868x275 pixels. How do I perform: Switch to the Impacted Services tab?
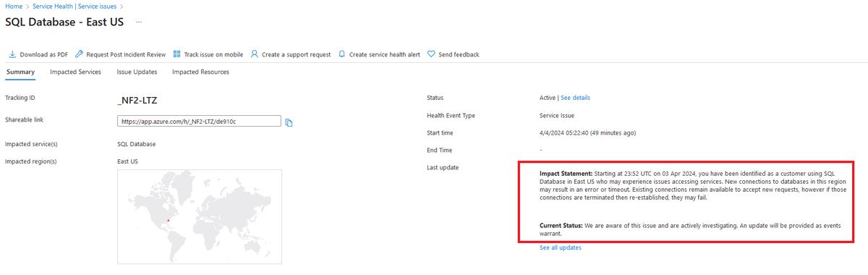[x=75, y=72]
